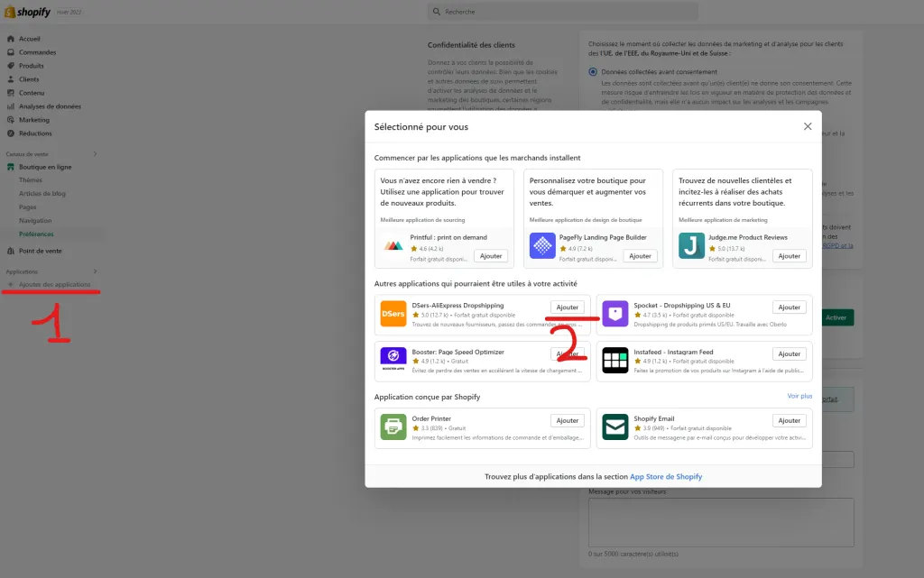
Task: Click the plus icon beside Ajouter des applications
Action: click(10, 284)
